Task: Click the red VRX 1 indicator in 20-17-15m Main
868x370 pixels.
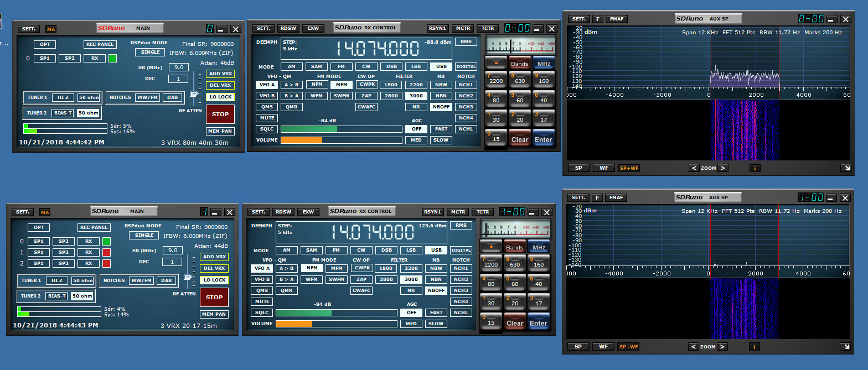Action: pyautogui.click(x=106, y=252)
